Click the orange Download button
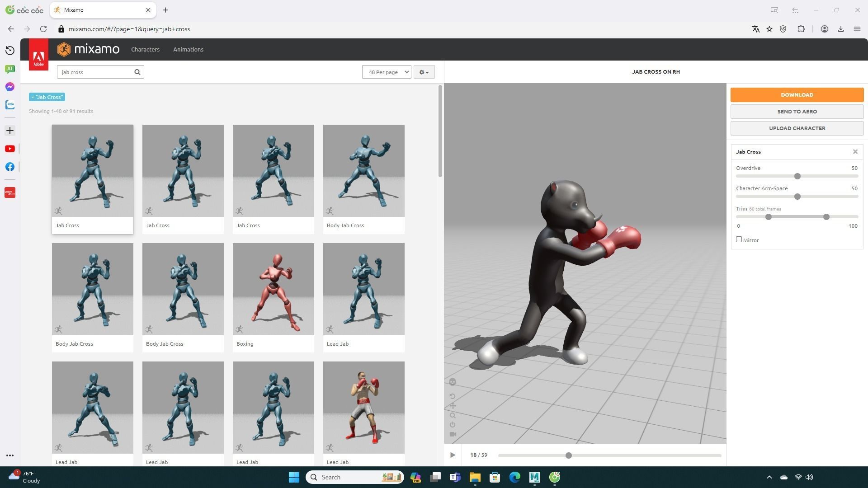This screenshot has height=488, width=868. (x=797, y=95)
